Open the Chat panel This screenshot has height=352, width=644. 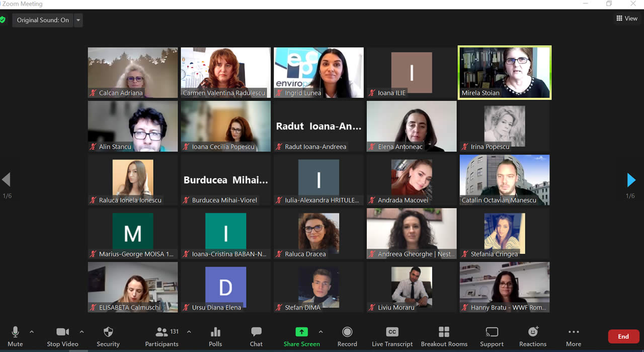(256, 332)
